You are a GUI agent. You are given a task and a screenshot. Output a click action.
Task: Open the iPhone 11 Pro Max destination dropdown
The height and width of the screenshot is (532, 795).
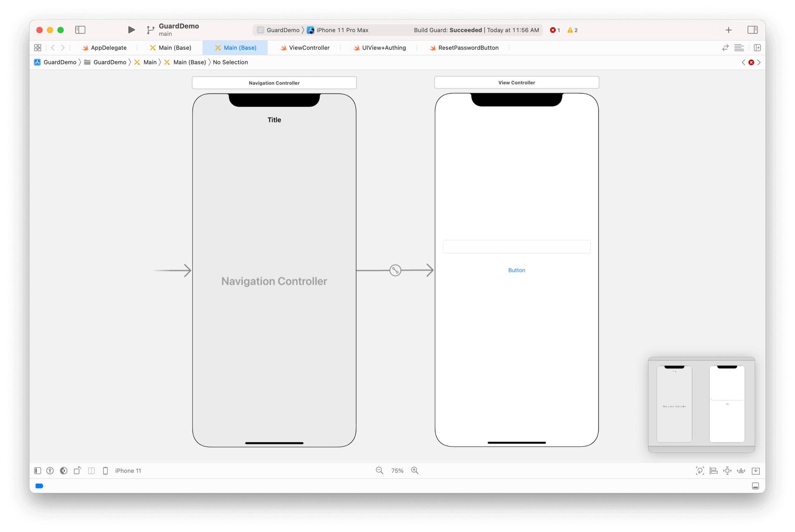(342, 30)
